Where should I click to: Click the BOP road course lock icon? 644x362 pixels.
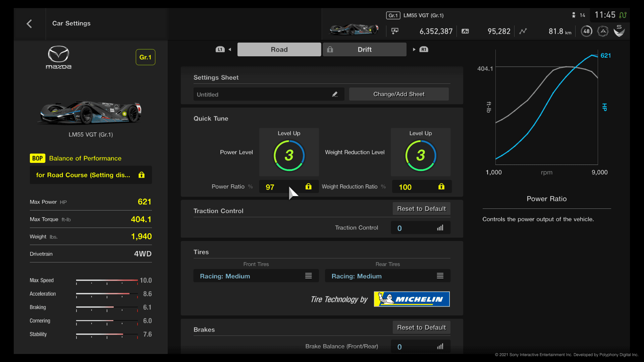point(142,175)
